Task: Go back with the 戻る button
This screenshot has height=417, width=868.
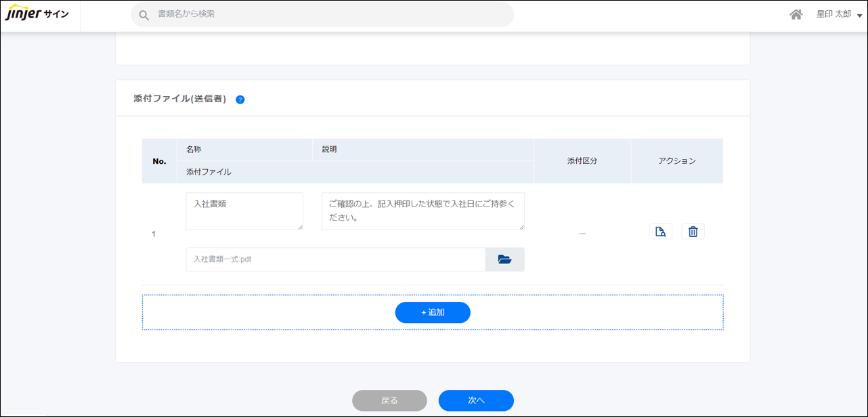Action: 389,401
